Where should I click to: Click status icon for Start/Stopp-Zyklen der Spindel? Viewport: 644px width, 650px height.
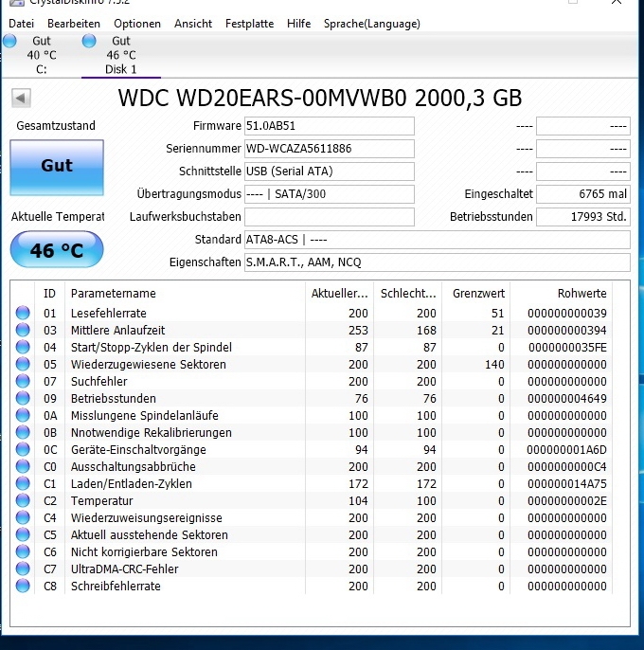click(23, 347)
